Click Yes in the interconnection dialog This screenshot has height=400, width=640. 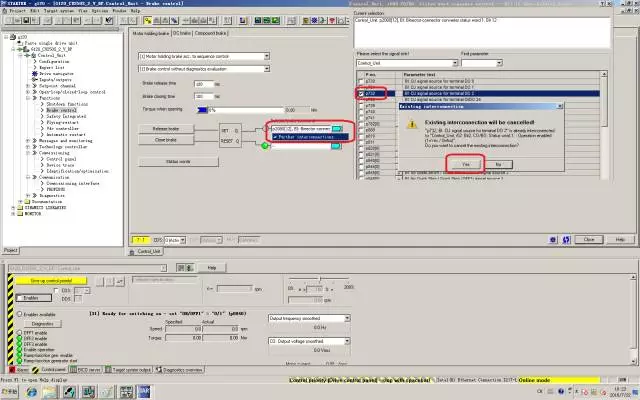pyautogui.click(x=465, y=163)
